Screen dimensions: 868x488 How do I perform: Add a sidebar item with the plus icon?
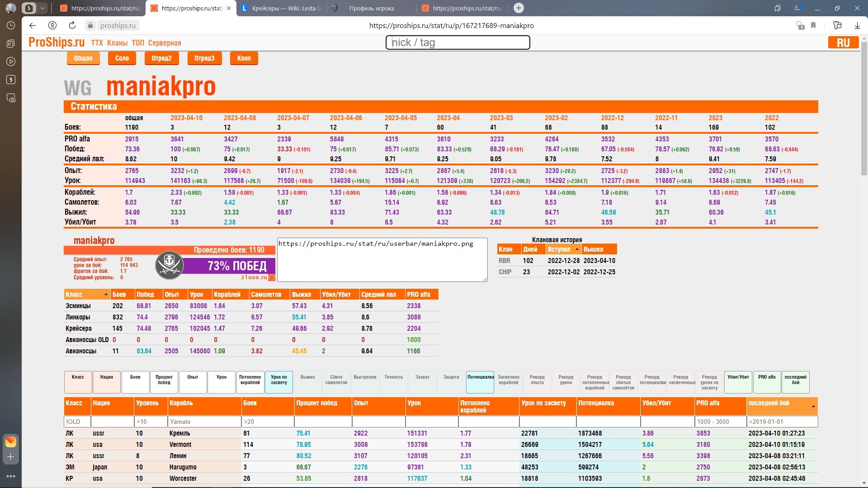click(x=11, y=457)
